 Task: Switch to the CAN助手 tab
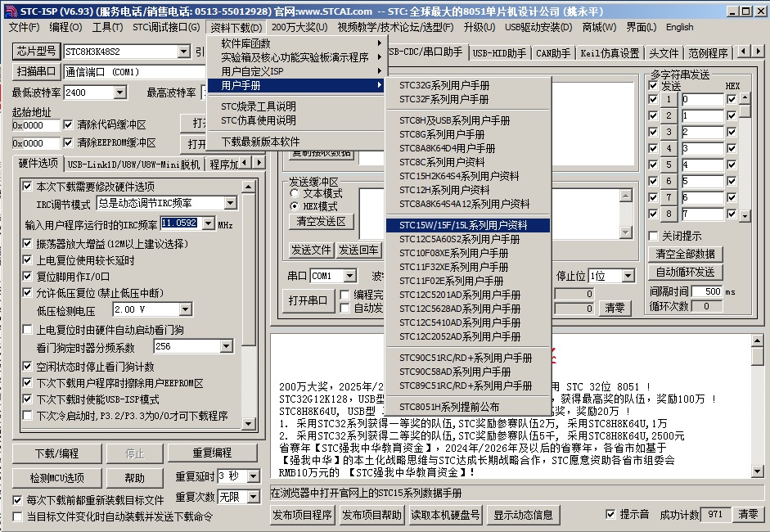(x=553, y=53)
